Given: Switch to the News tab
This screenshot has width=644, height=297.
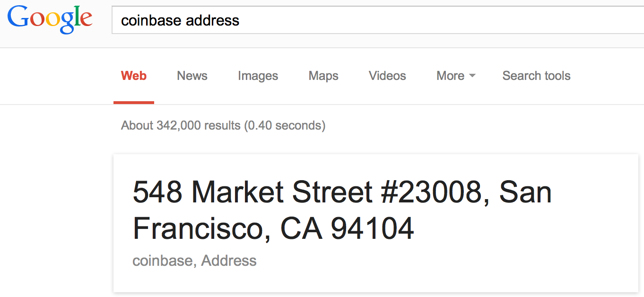Looking at the screenshot, I should click(x=192, y=76).
